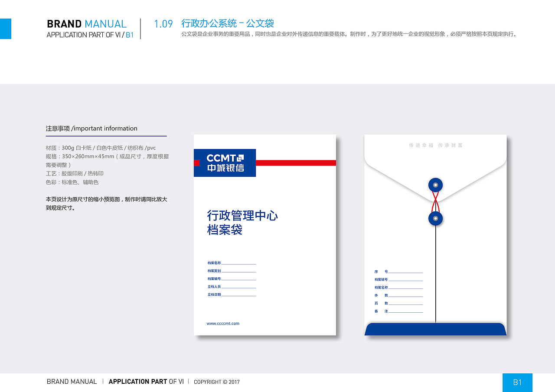This screenshot has width=555, height=392.
Task: Expand the 材质 material specification line
Action: (x=101, y=148)
